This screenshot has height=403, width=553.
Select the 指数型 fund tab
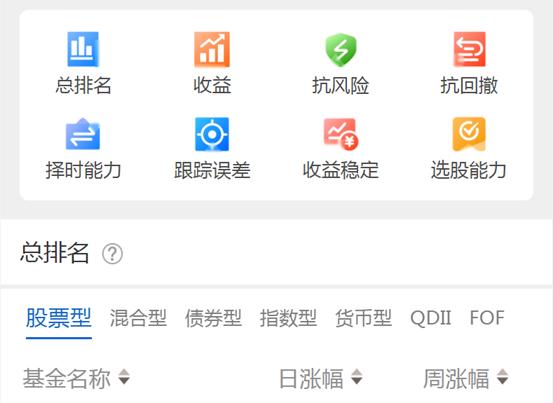[x=288, y=318]
